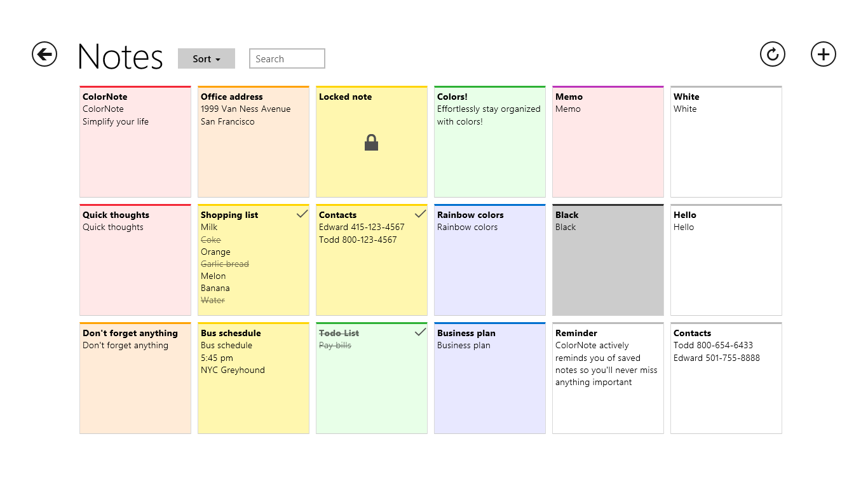
Task: Open the Sort dropdown
Action: click(x=207, y=58)
